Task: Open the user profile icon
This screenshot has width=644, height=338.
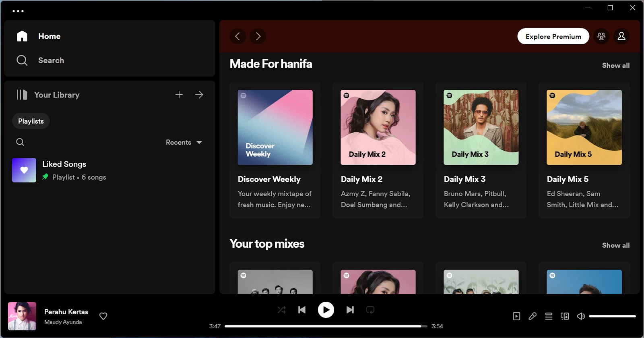Action: (x=621, y=36)
